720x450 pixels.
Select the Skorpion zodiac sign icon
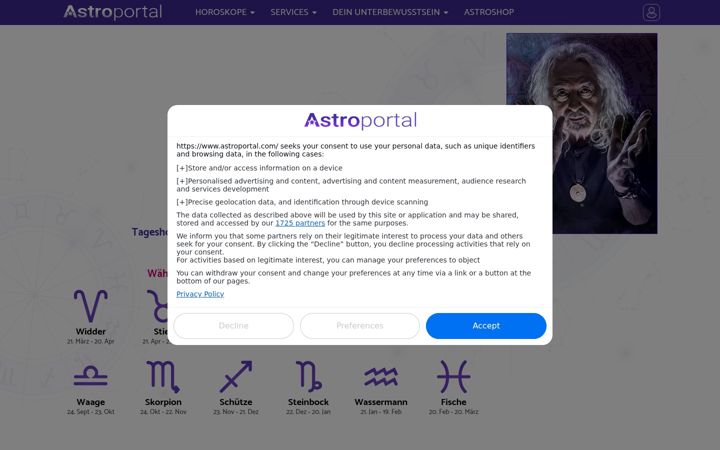pyautogui.click(x=163, y=376)
